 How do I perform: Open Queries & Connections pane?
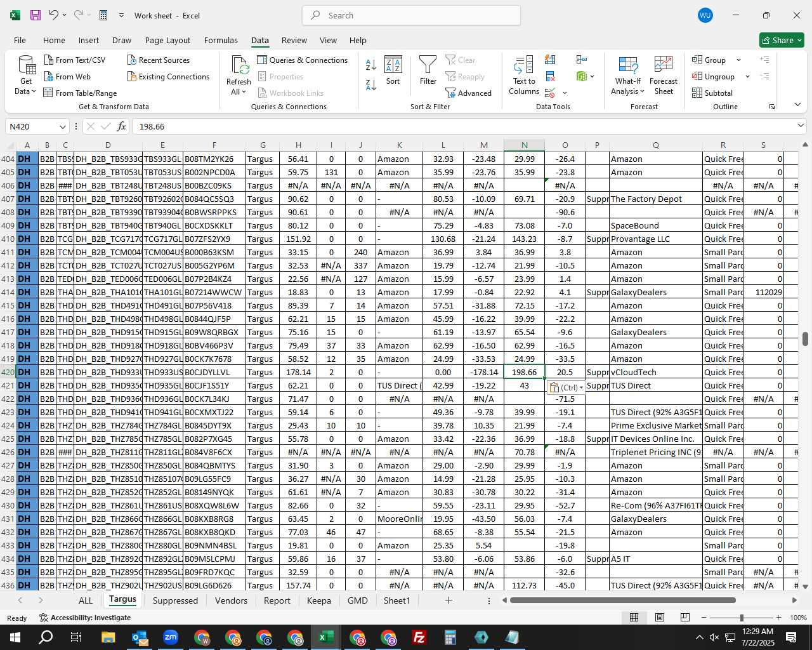(x=303, y=60)
